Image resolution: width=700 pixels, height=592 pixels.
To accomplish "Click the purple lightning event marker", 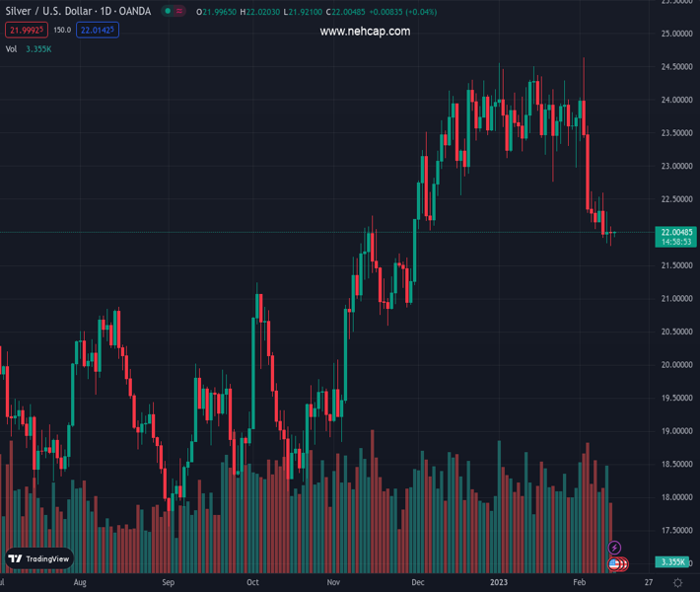I will coord(615,548).
